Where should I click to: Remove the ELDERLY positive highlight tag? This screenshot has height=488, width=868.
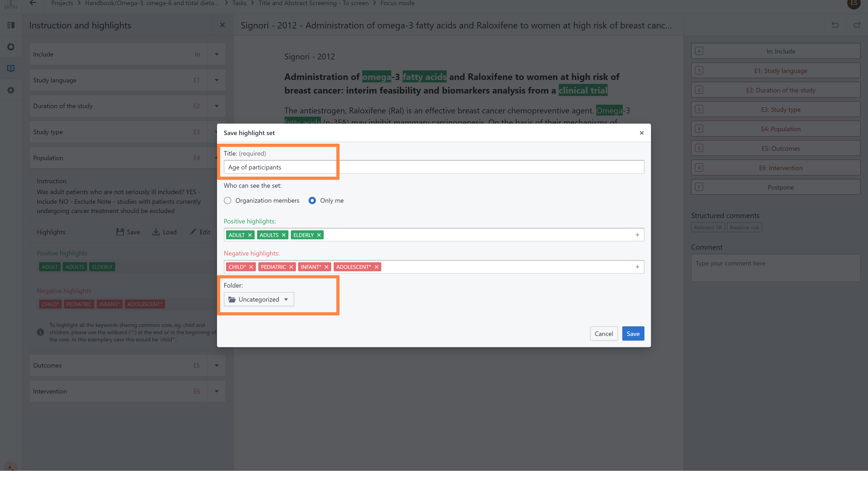319,235
